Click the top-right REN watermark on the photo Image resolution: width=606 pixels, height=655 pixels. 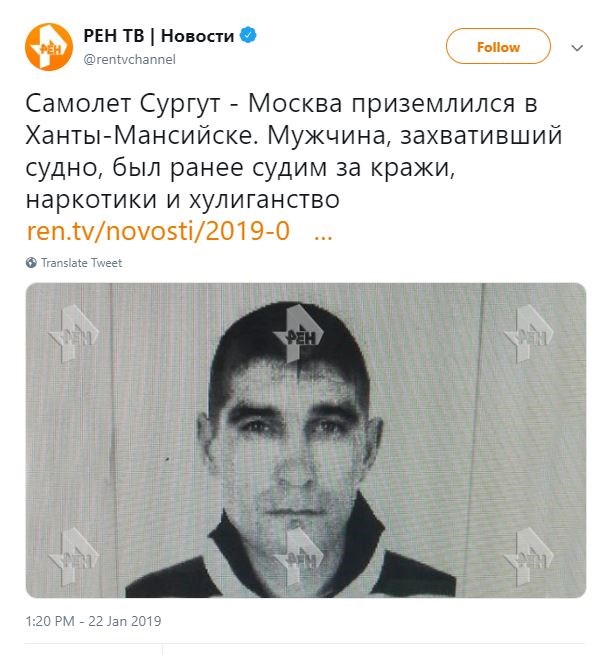(x=529, y=333)
